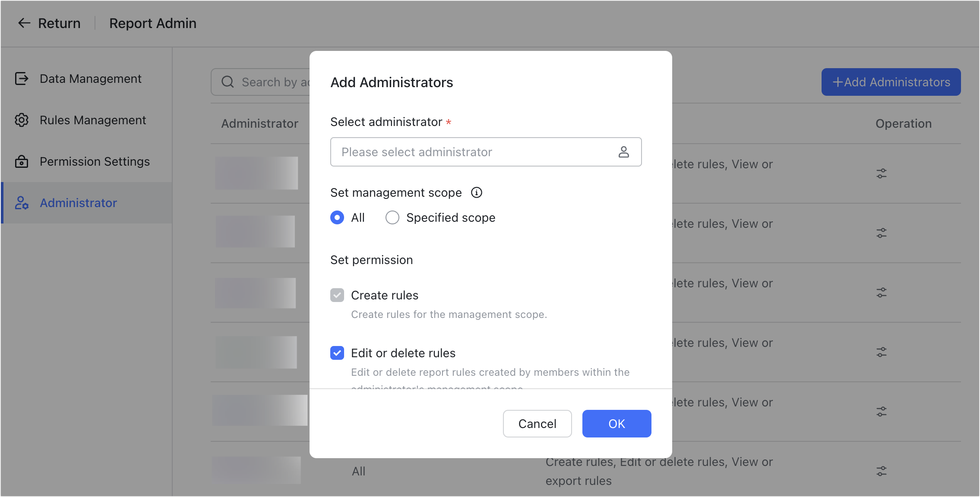Image resolution: width=980 pixels, height=497 pixels.
Task: Click the plus icon on Add Administrators button
Action: click(838, 82)
